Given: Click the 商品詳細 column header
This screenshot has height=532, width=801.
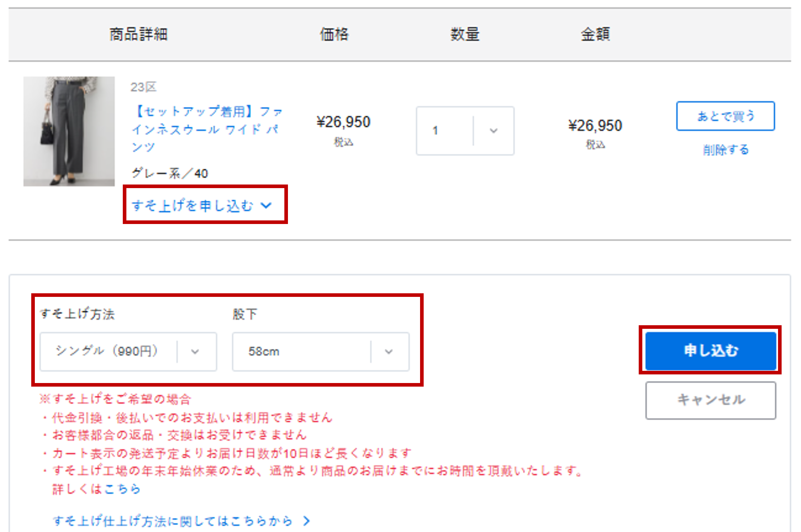Looking at the screenshot, I should click(x=139, y=34).
